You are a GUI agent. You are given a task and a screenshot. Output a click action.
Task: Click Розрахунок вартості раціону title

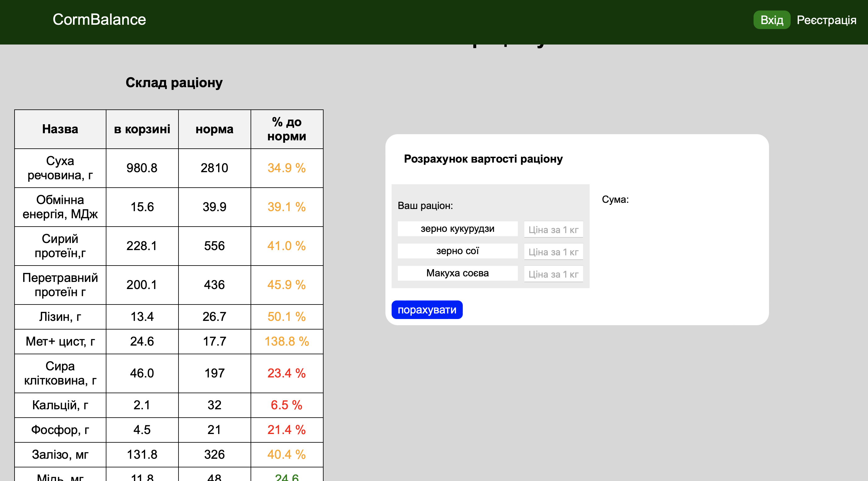(483, 159)
